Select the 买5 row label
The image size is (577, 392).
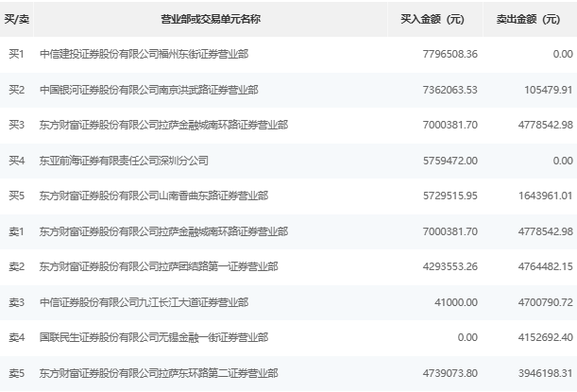(x=17, y=196)
